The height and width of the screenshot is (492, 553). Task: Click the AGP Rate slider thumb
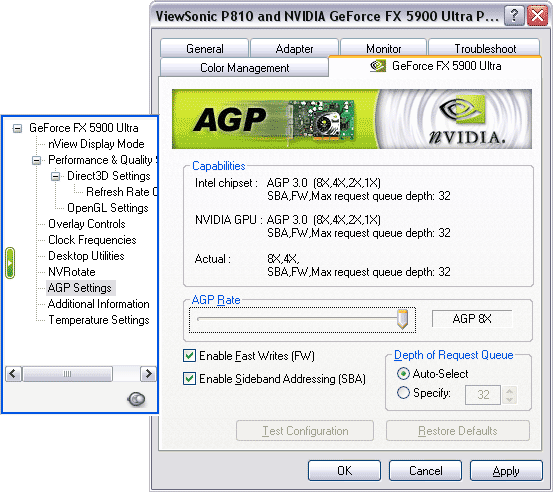pyautogui.click(x=402, y=319)
